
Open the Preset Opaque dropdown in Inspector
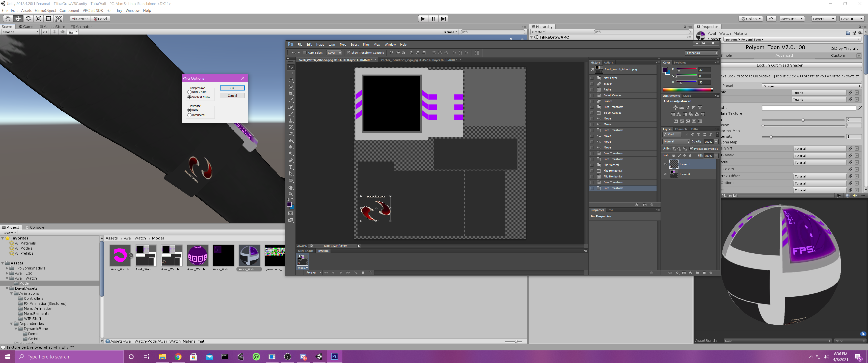coord(811,86)
